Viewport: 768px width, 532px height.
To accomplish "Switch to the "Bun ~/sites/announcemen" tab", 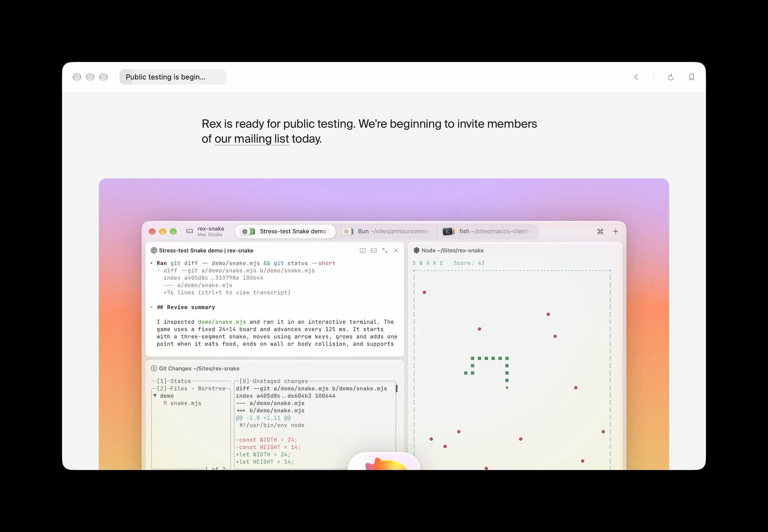I will 386,231.
